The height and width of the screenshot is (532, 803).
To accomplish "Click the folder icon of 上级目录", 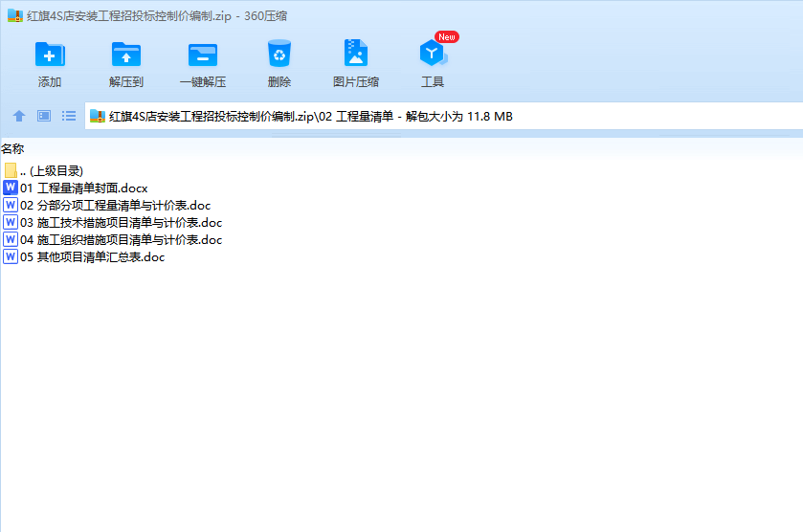I will pos(11,170).
